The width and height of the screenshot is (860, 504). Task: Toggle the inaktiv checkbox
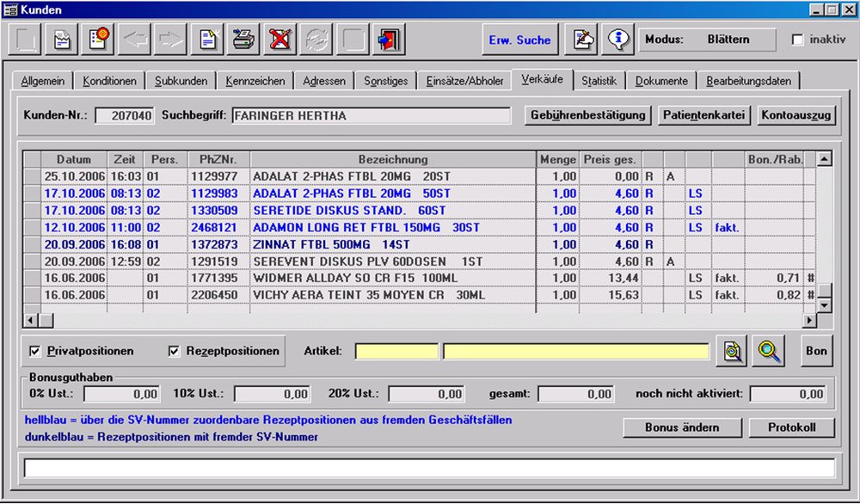point(797,40)
